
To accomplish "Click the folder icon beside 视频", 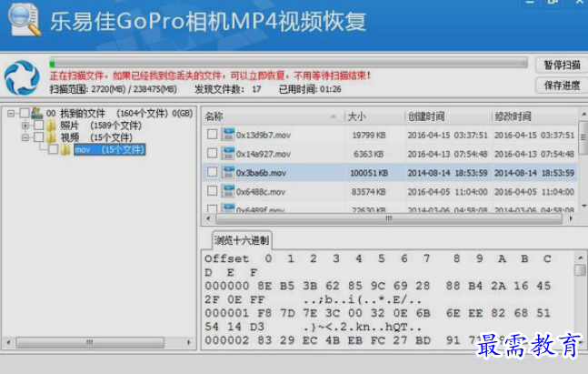I will [52, 137].
